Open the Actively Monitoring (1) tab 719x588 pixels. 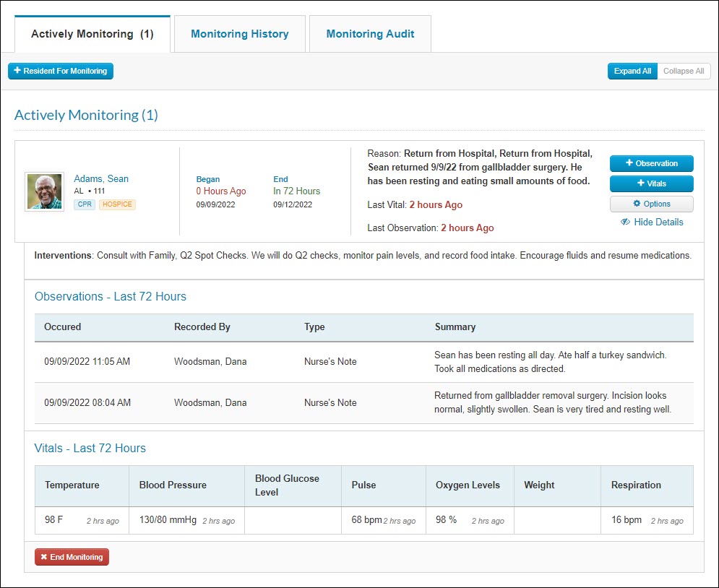[x=92, y=34]
